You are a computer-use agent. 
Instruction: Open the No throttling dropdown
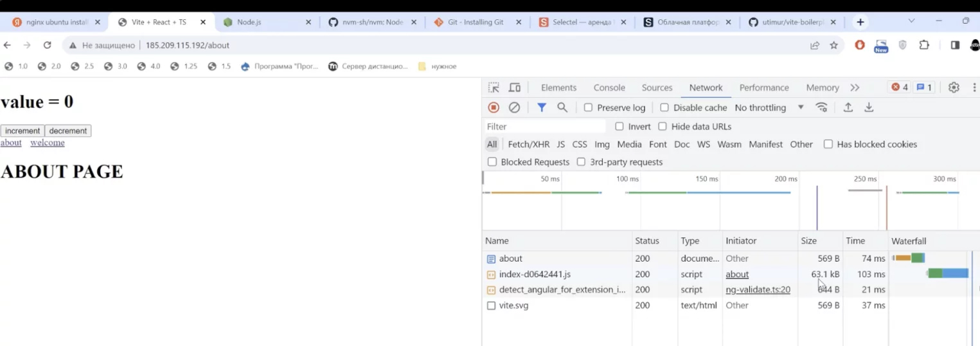(x=769, y=107)
